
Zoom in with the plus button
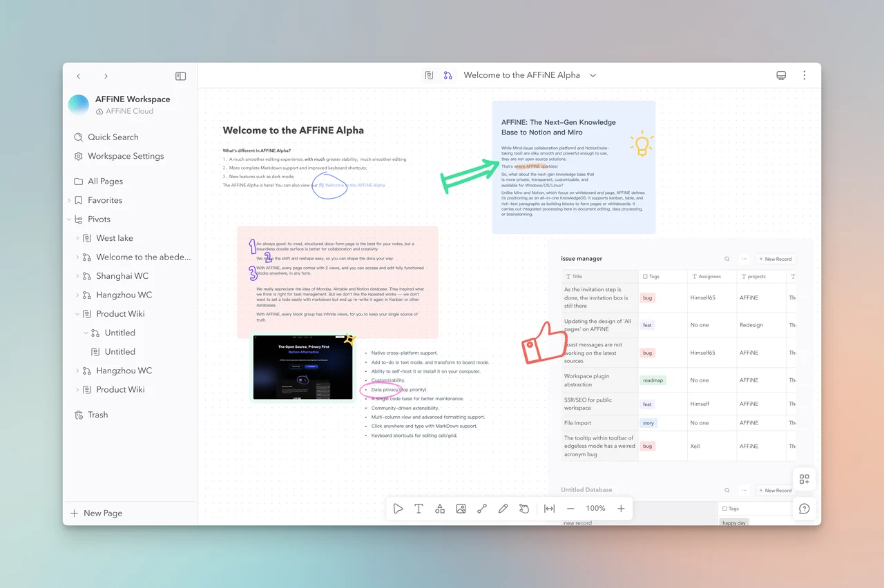[x=621, y=509]
